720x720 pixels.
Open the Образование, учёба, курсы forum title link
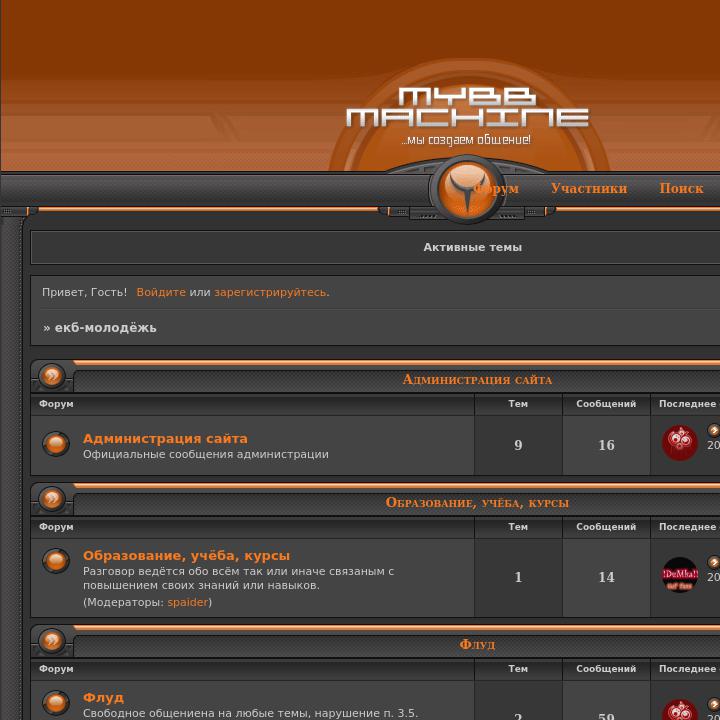[x=186, y=556]
